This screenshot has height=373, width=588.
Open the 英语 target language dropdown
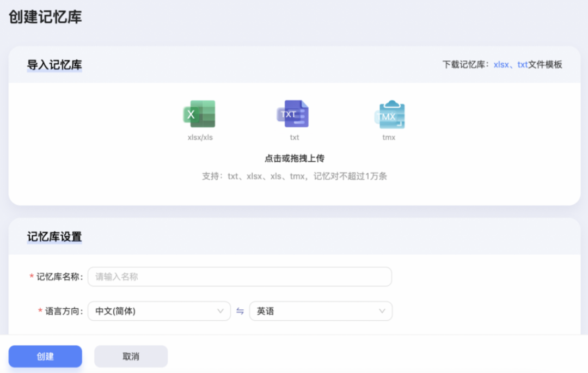[321, 311]
